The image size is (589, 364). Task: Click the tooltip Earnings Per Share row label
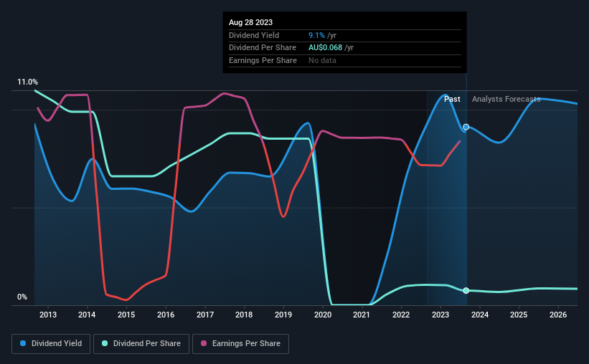pos(263,60)
